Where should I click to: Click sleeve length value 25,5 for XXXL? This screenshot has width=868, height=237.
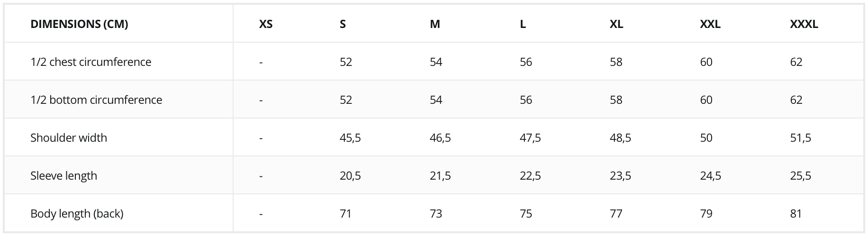point(800,175)
